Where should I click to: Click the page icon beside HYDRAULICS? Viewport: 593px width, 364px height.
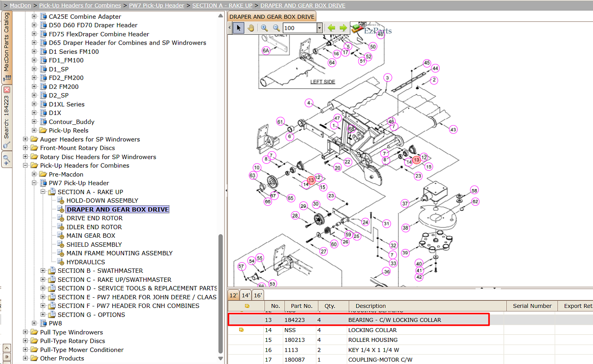tap(61, 262)
